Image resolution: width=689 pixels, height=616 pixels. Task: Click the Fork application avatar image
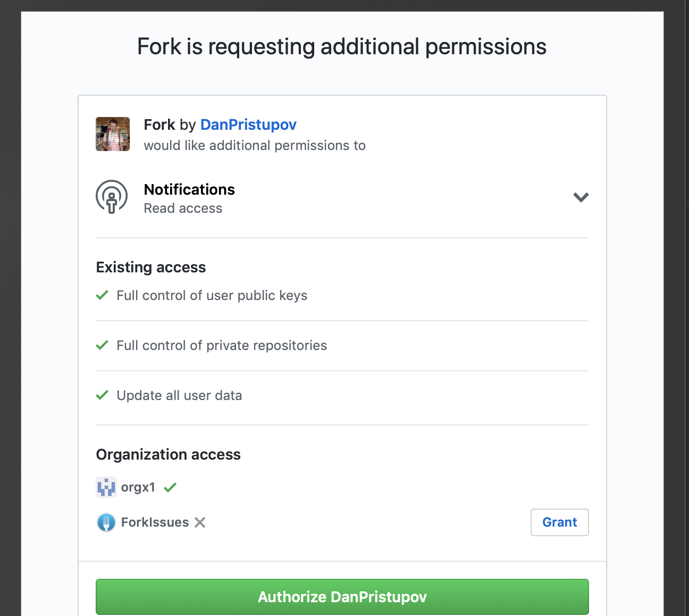point(112,134)
